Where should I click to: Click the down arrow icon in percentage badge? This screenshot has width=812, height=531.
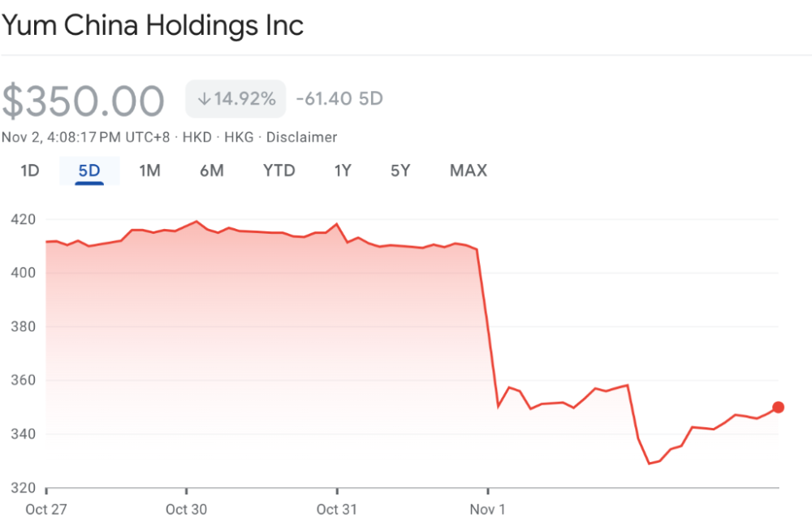[204, 99]
